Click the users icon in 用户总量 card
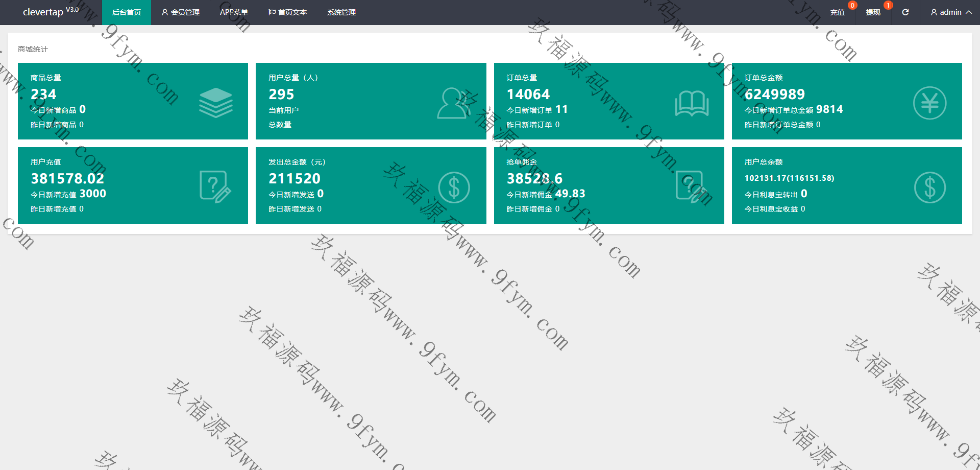Screen dimensions: 980x470 click(453, 103)
